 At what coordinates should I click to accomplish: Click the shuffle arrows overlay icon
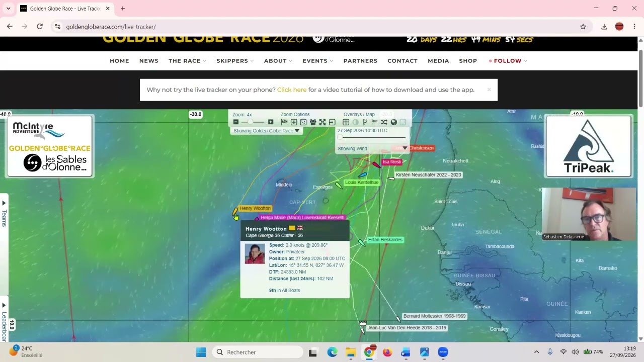click(x=384, y=122)
